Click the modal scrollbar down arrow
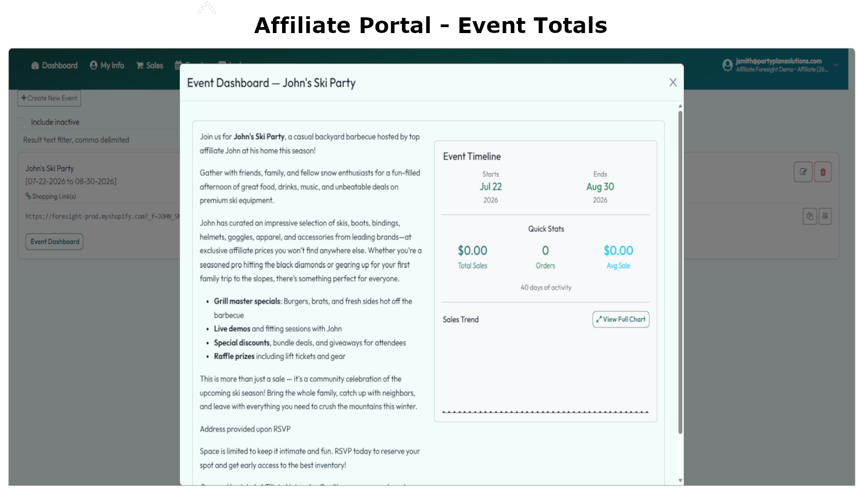This screenshot has width=868, height=488. [680, 480]
